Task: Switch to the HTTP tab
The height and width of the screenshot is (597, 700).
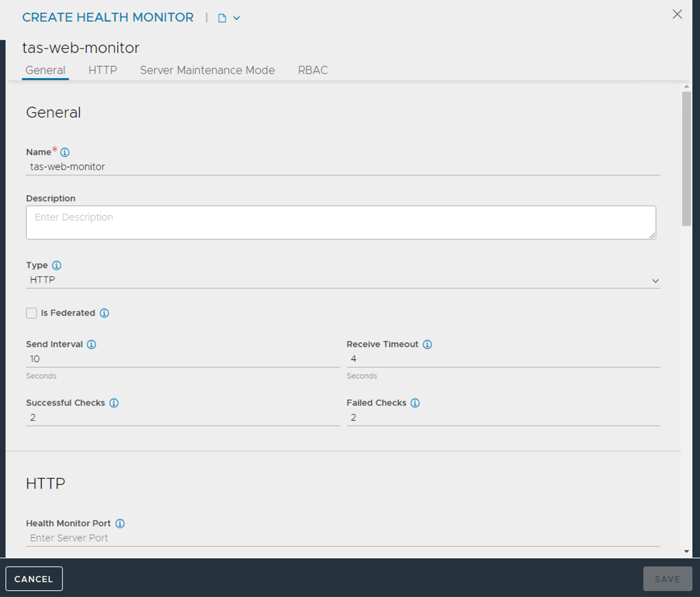Action: pyautogui.click(x=103, y=70)
